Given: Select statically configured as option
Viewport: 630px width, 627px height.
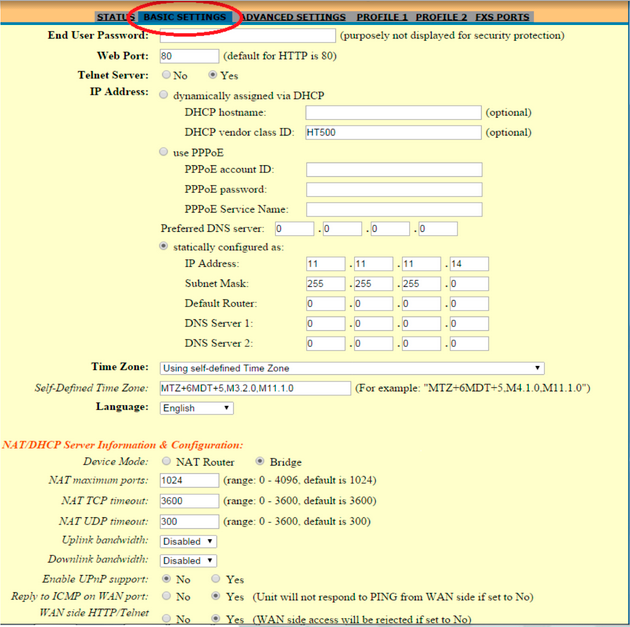Looking at the screenshot, I should (x=163, y=246).
